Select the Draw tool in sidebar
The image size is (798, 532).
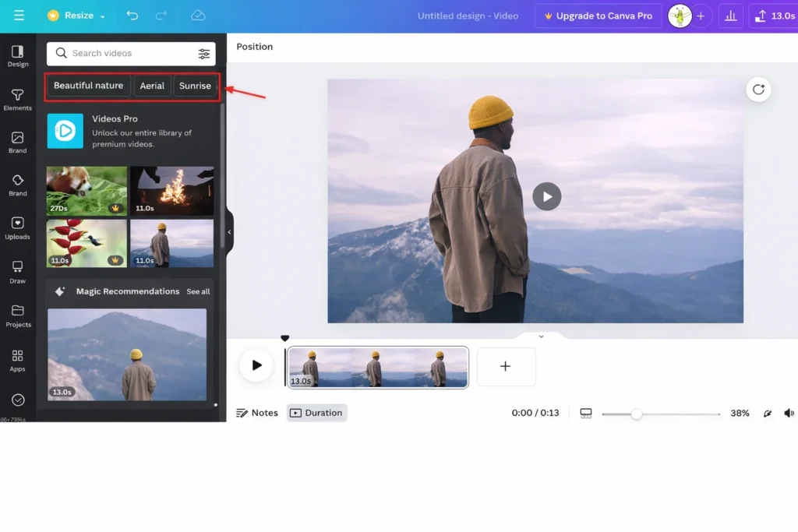(x=18, y=271)
